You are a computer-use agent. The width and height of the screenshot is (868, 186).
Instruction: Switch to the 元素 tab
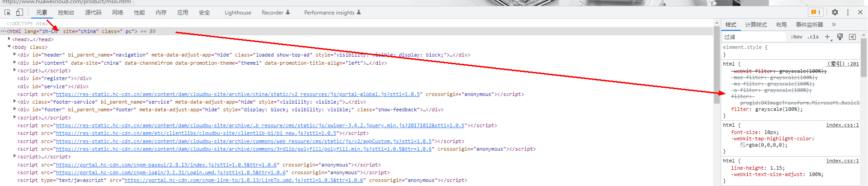[x=42, y=13]
